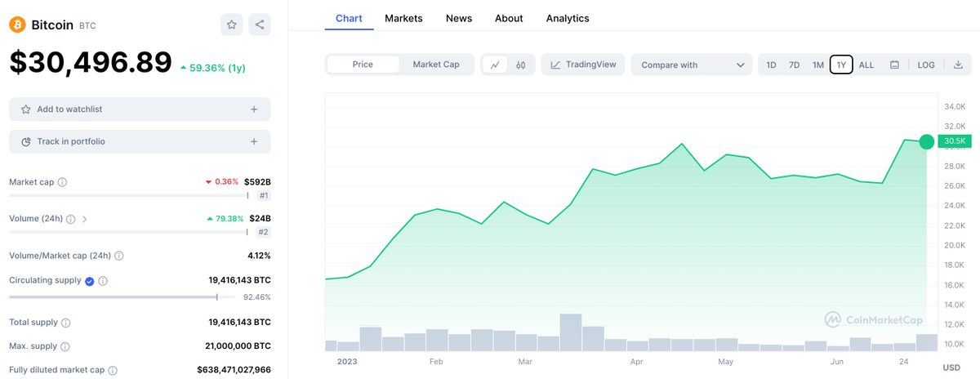Screen dimensions: 980x379
Task: Select the Price chart toggle
Action: click(x=363, y=65)
